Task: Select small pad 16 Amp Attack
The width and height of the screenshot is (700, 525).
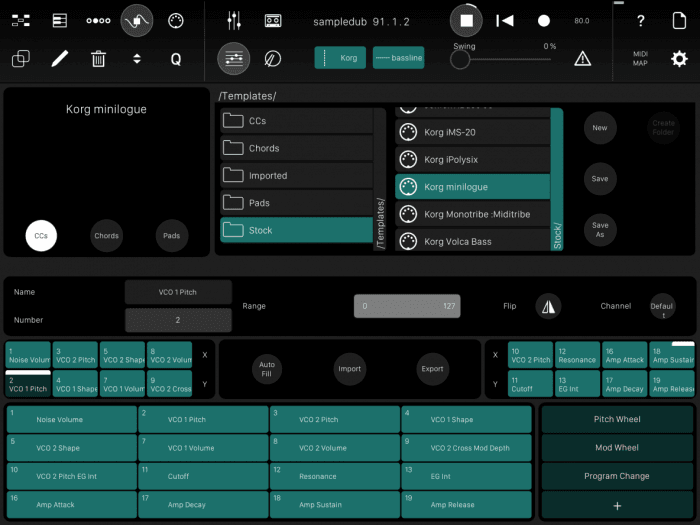Action: click(x=625, y=355)
